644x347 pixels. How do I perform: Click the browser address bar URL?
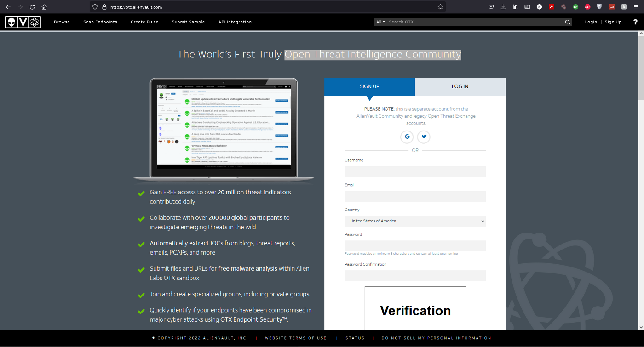click(x=136, y=7)
